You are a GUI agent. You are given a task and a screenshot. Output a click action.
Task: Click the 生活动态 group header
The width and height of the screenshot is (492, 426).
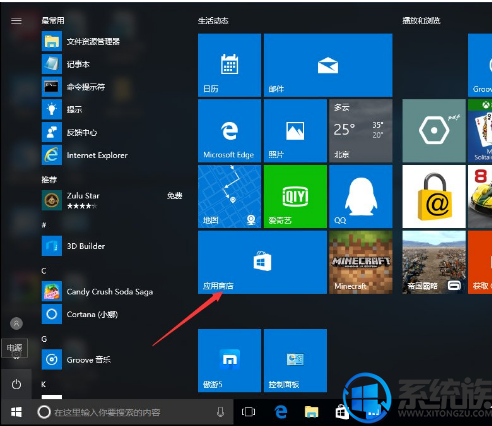coord(213,21)
